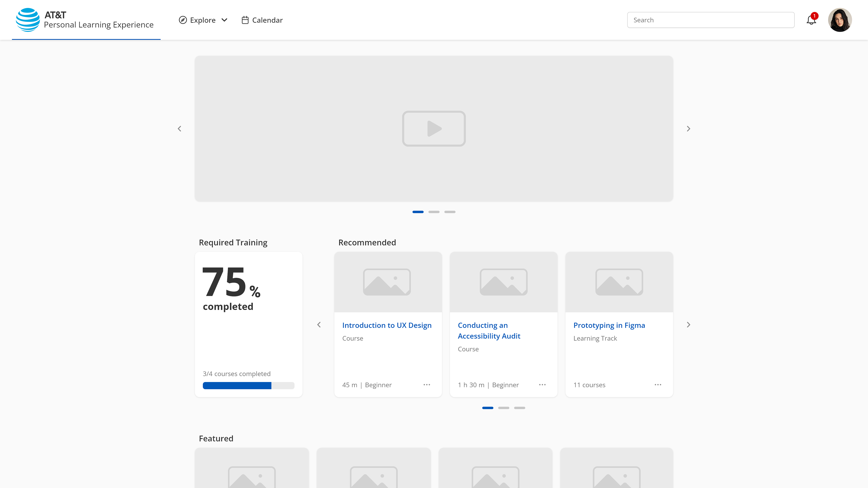Open second Featured card thumbnail
Image resolution: width=868 pixels, height=488 pixels.
(x=374, y=468)
